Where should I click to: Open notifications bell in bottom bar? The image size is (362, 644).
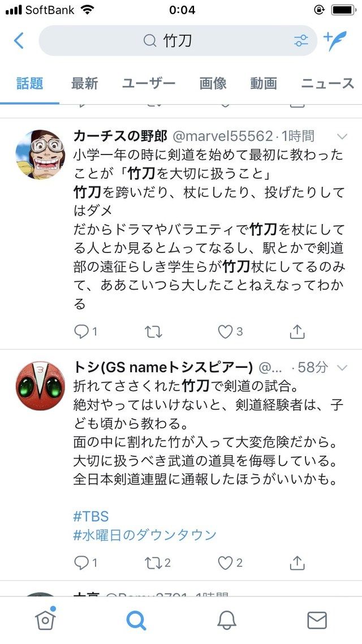[227, 620]
